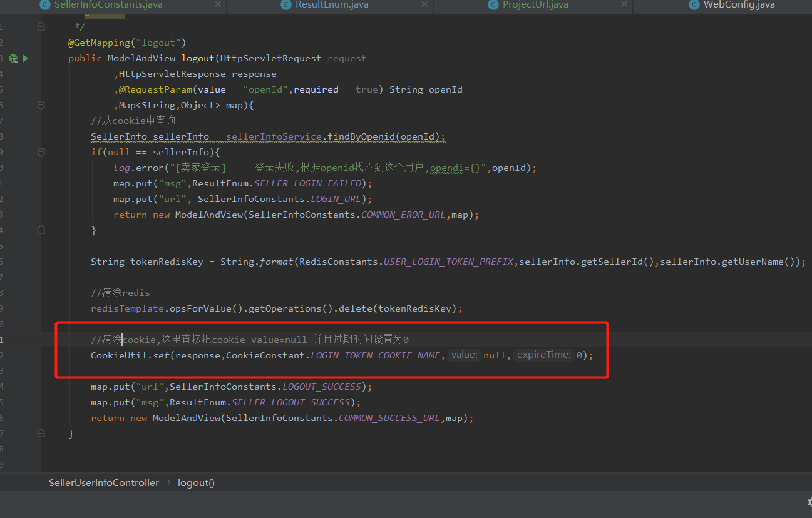The height and width of the screenshot is (518, 812).
Task: Collapse the logout method with the top fold arrow
Action: point(41,26)
